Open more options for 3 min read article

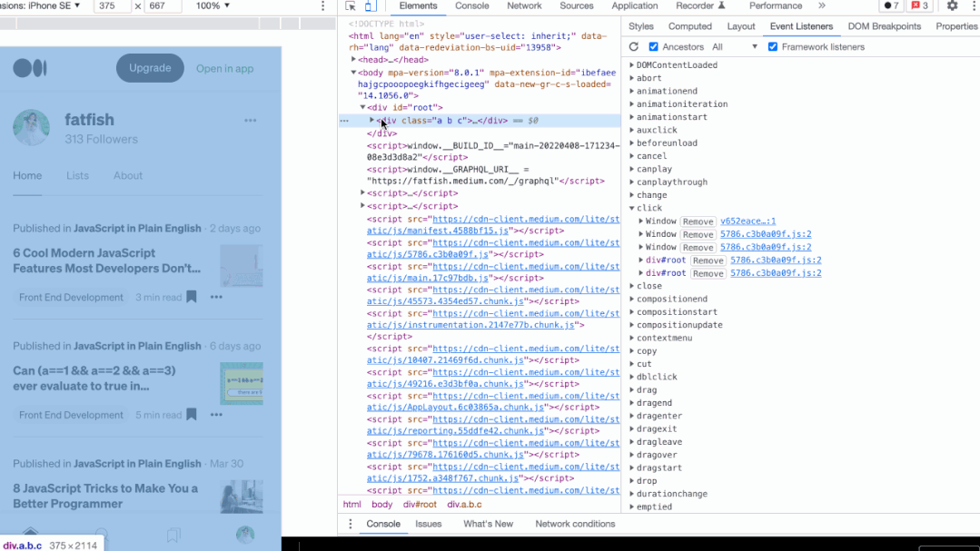[216, 298]
